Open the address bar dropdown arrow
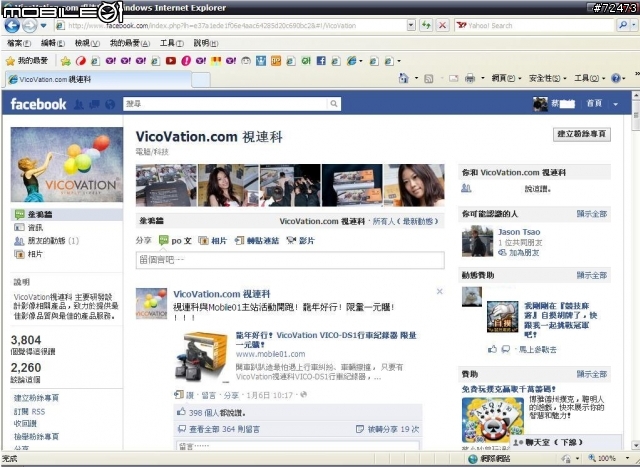This screenshot has width=640, height=467. coord(411,25)
